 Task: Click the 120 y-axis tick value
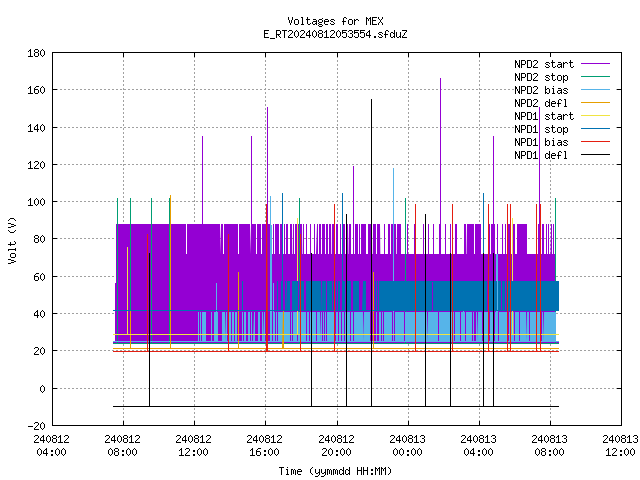36,165
